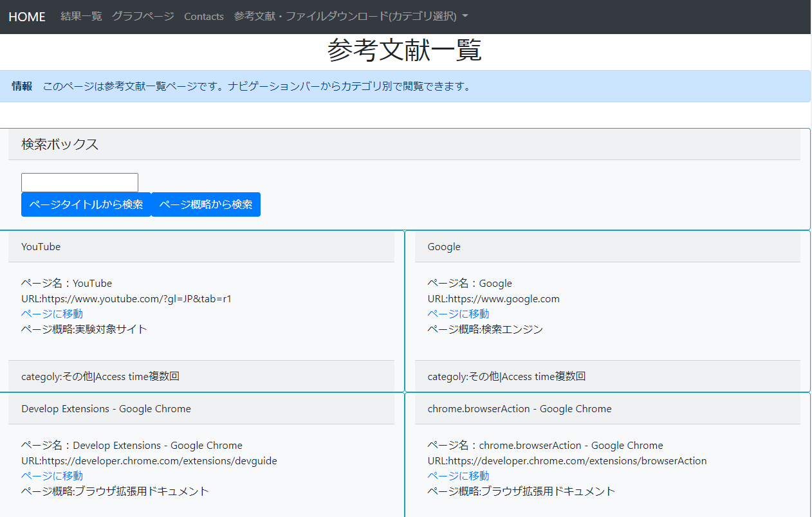Select the YouTube card header

coord(201,247)
